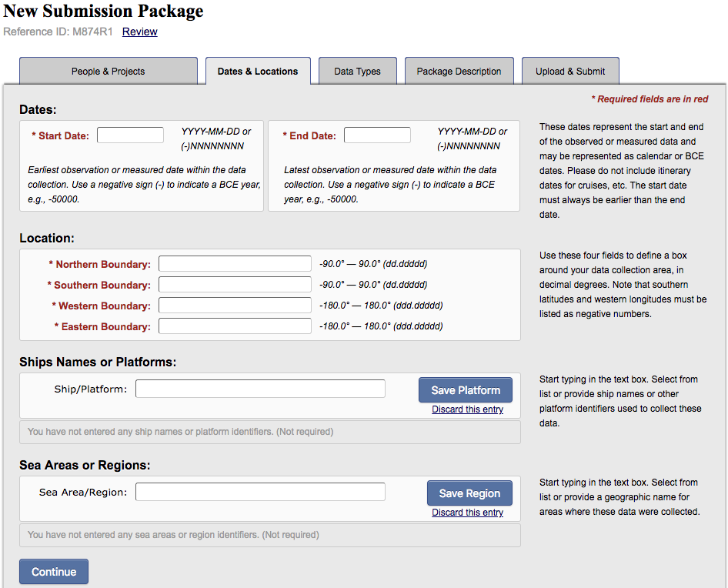Focus the End Date field
Screen dimensions: 728x588
(377, 135)
